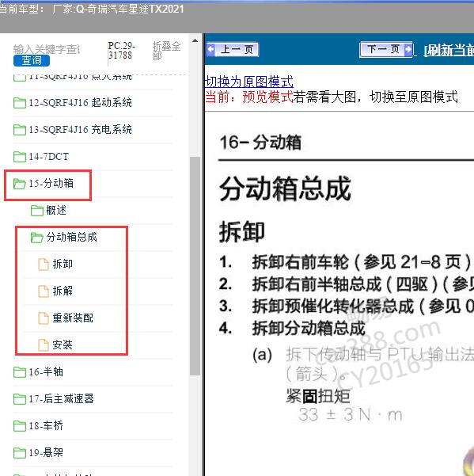Click step 4 拆卸分动箱总成 text
This screenshot has width=474, height=476.
point(309,328)
